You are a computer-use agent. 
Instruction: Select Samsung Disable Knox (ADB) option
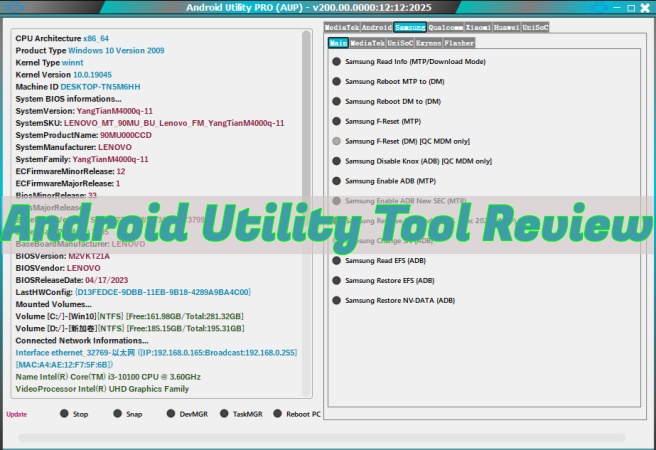pyautogui.click(x=412, y=161)
